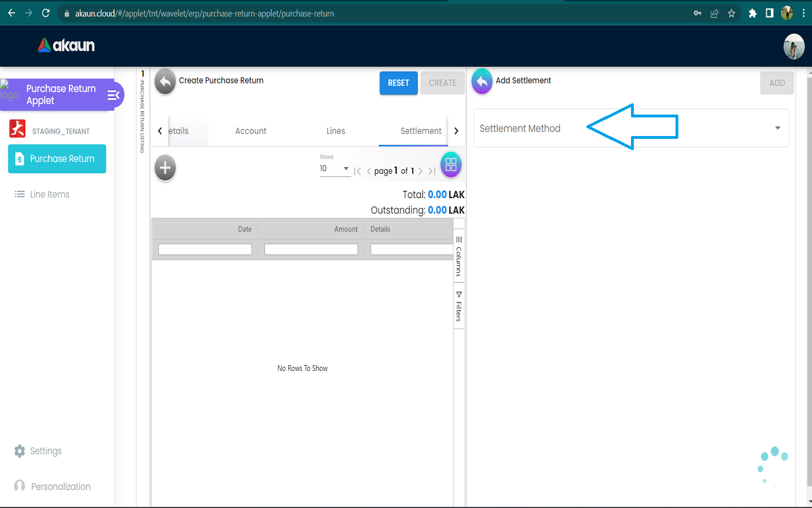Click the browser forward arrow
Viewport: 812px width, 508px height.
pyautogui.click(x=29, y=13)
